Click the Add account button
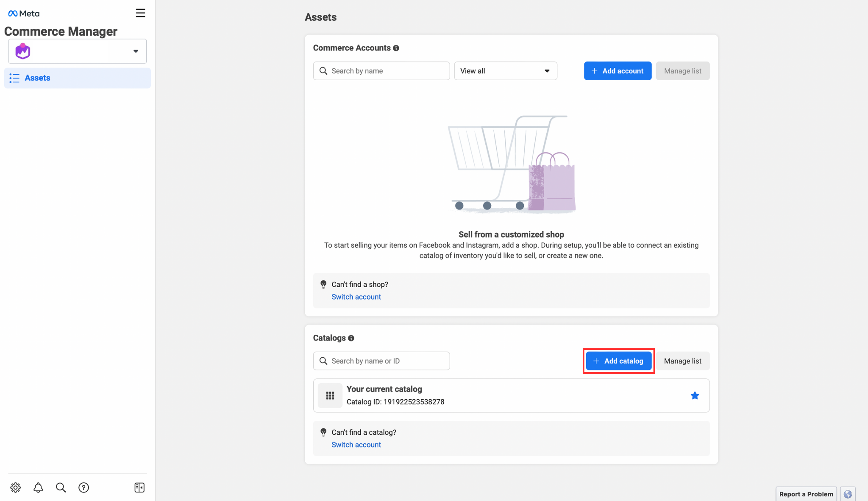The image size is (868, 501). pyautogui.click(x=618, y=71)
